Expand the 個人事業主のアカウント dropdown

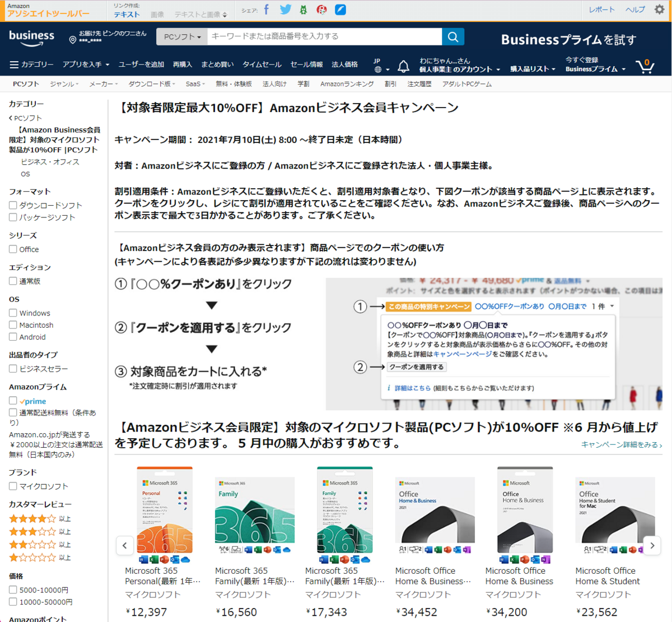pos(460,69)
